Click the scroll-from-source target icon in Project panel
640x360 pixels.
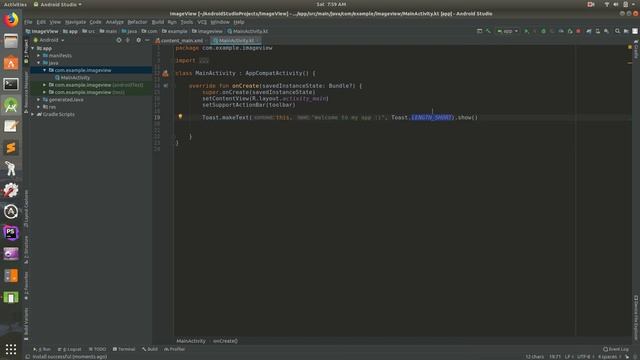(119, 40)
